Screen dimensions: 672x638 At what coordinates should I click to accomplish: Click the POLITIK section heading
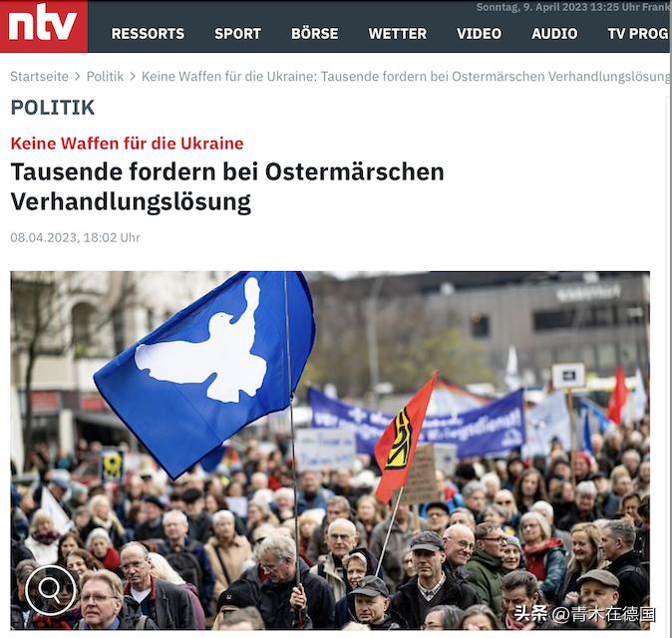click(x=52, y=108)
